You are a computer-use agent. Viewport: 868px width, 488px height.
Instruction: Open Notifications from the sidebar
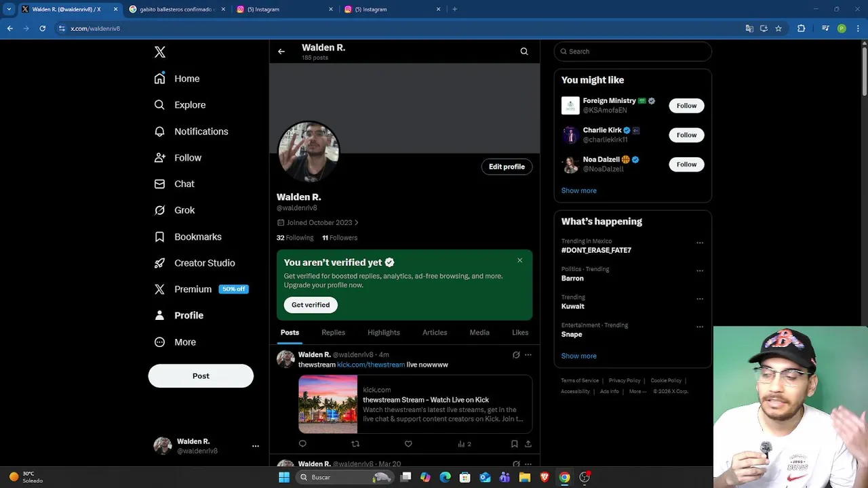tap(191, 131)
